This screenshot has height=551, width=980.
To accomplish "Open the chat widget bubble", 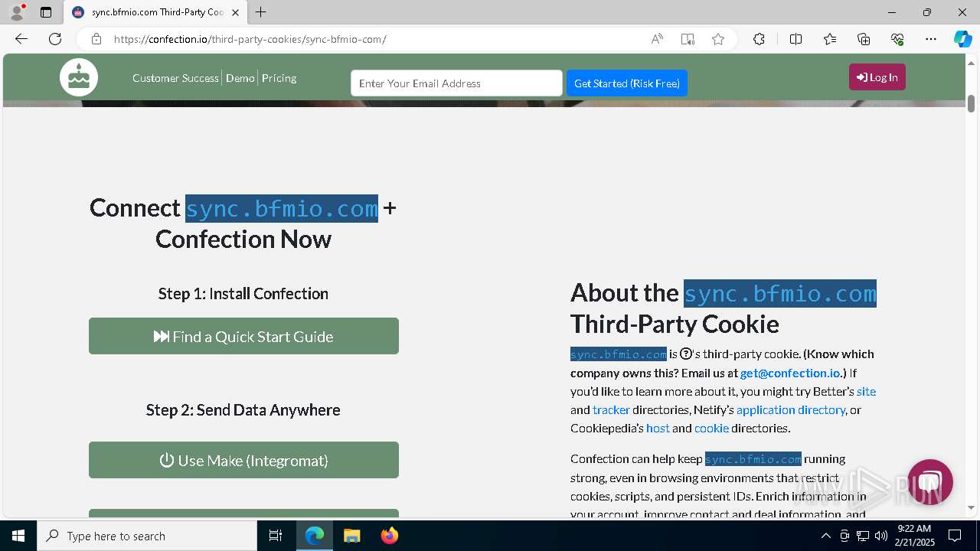I will click(929, 482).
